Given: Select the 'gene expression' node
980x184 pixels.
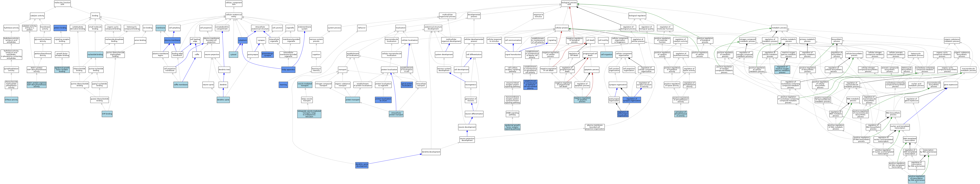Looking at the screenshot, I should coord(951,85).
